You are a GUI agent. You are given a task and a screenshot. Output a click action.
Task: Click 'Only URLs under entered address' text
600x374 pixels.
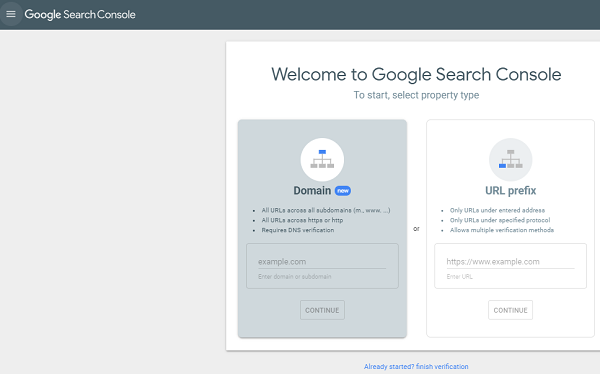pos(497,210)
